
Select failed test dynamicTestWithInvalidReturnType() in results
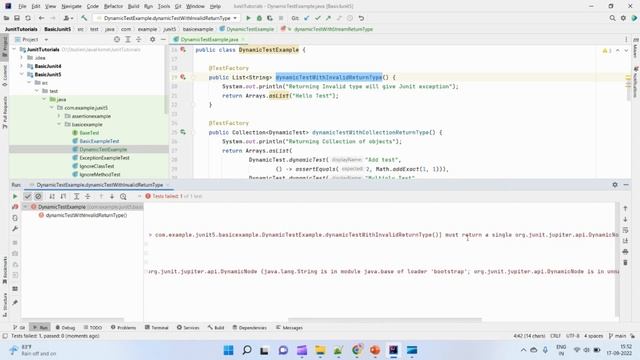(86, 215)
